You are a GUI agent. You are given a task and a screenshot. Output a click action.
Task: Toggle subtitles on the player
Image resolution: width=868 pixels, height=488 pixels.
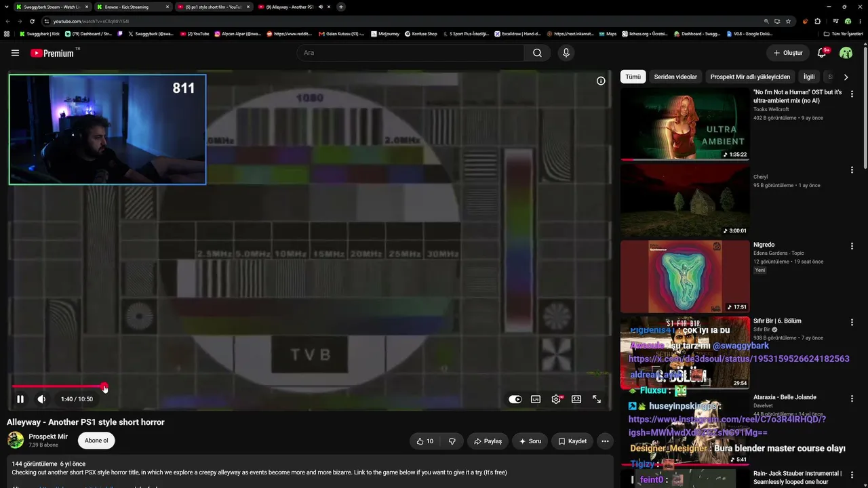click(x=536, y=399)
